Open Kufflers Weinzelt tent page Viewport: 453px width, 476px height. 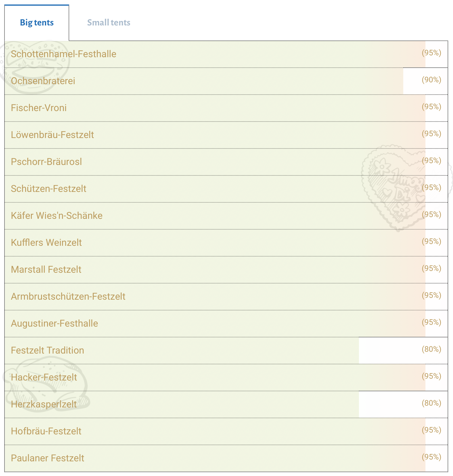point(46,243)
